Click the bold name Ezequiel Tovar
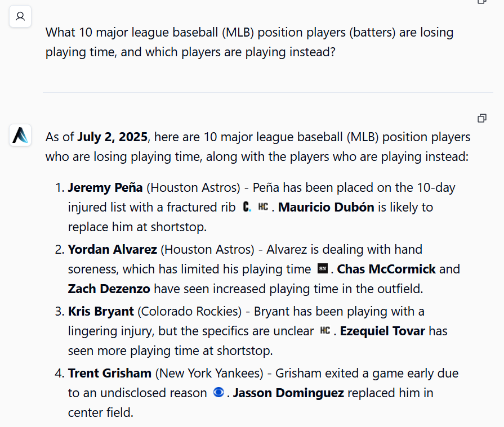The width and height of the screenshot is (504, 427). [x=382, y=331]
